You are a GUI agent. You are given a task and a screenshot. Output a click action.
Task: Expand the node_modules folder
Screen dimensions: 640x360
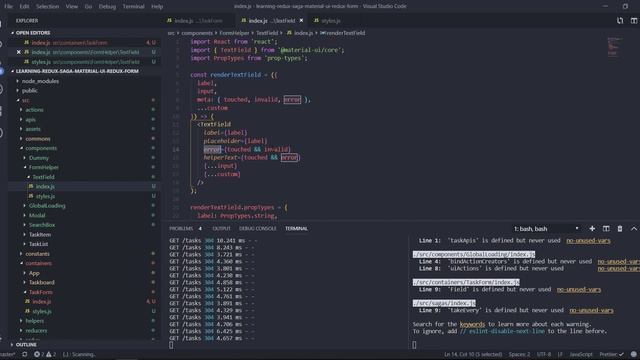(40, 81)
